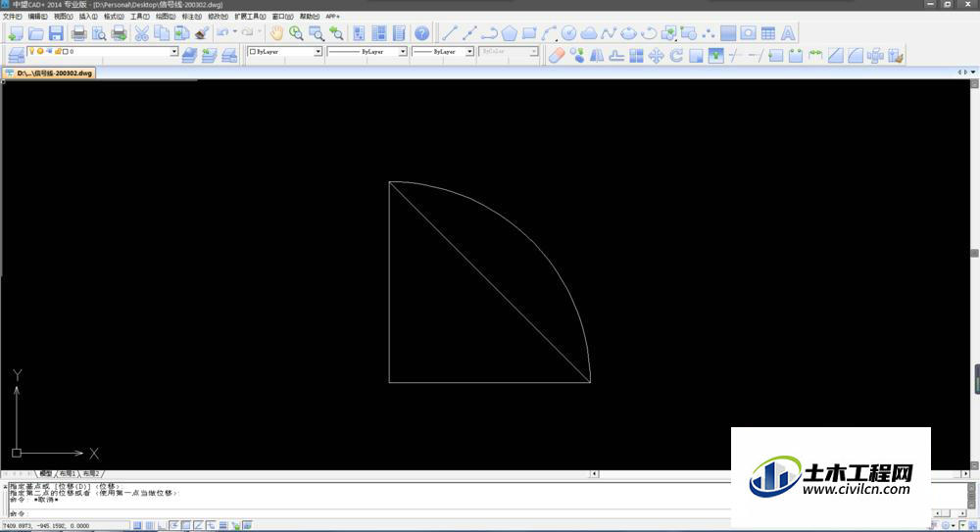Select the Pan hand tool
Screen dimensions: 980x532
click(x=276, y=33)
